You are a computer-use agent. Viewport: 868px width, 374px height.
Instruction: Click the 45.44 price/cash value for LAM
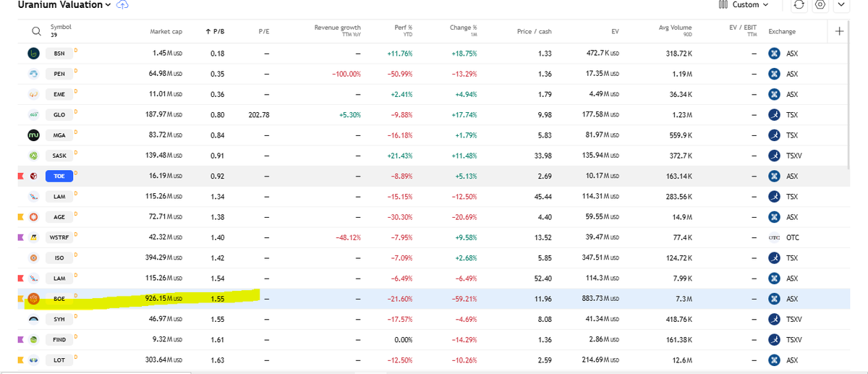pos(542,196)
